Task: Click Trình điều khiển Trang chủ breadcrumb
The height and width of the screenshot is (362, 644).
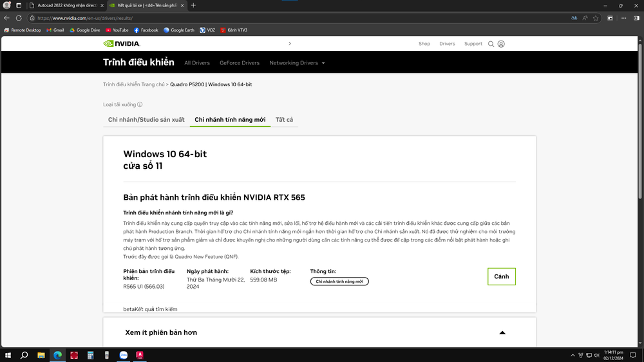Action: point(134,84)
